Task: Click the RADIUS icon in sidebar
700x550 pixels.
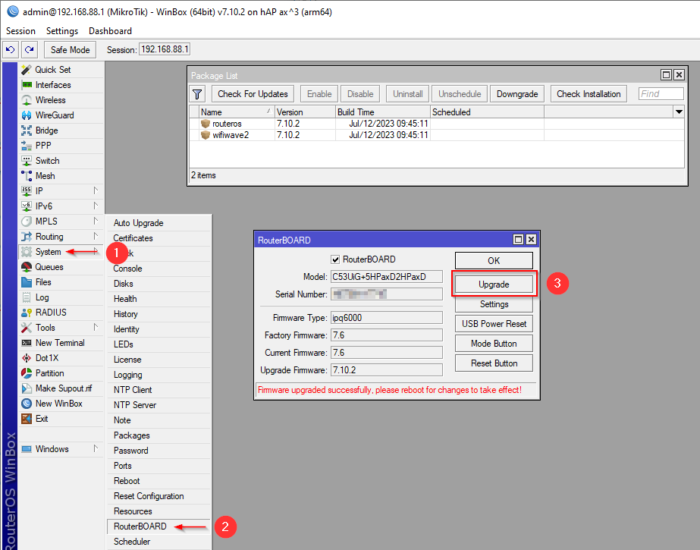Action: [x=27, y=312]
